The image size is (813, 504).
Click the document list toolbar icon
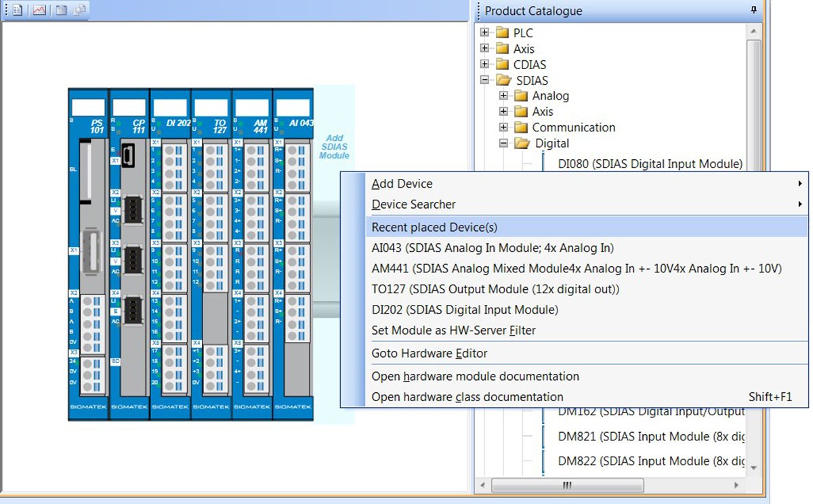coord(18,10)
